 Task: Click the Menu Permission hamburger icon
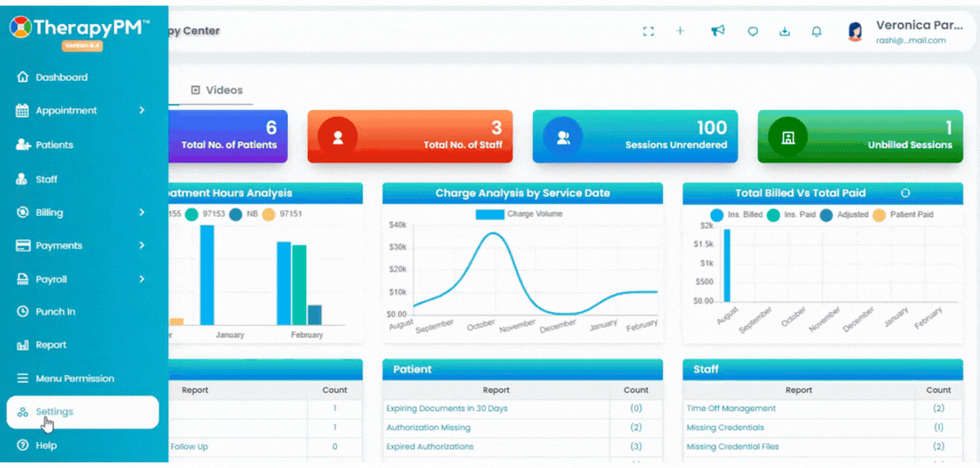(22, 379)
